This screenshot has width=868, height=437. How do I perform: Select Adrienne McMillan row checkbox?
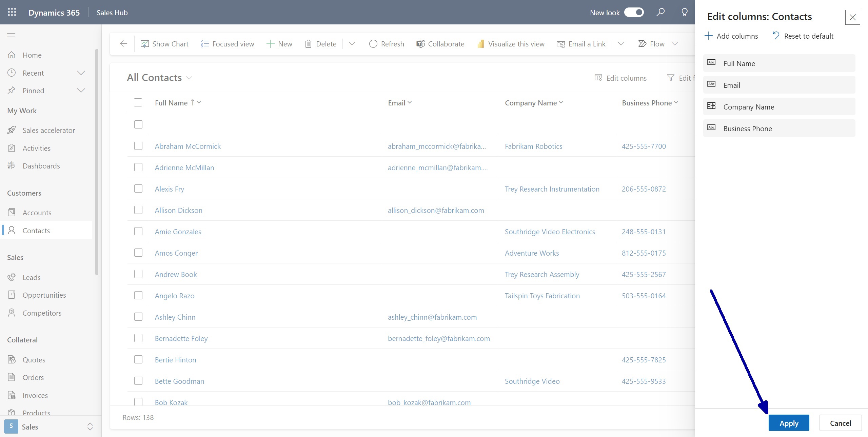tap(138, 167)
